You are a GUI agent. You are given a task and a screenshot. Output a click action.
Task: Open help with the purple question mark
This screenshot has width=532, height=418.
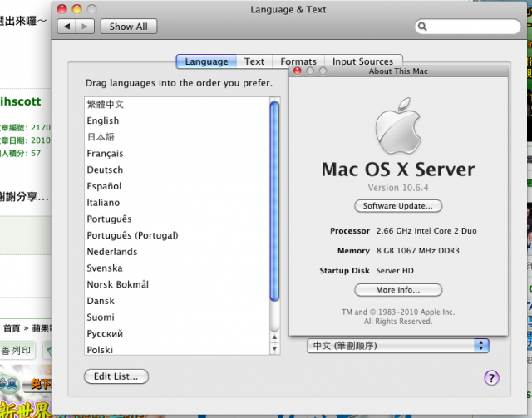pos(491,377)
